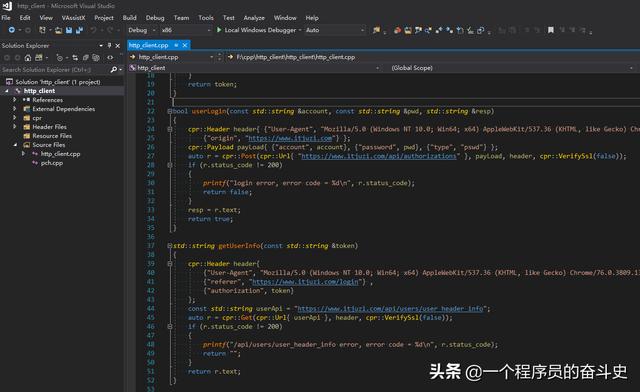The width and height of the screenshot is (640, 392).
Task: Click the Home icon in Solution Explorer
Action: coord(28,58)
